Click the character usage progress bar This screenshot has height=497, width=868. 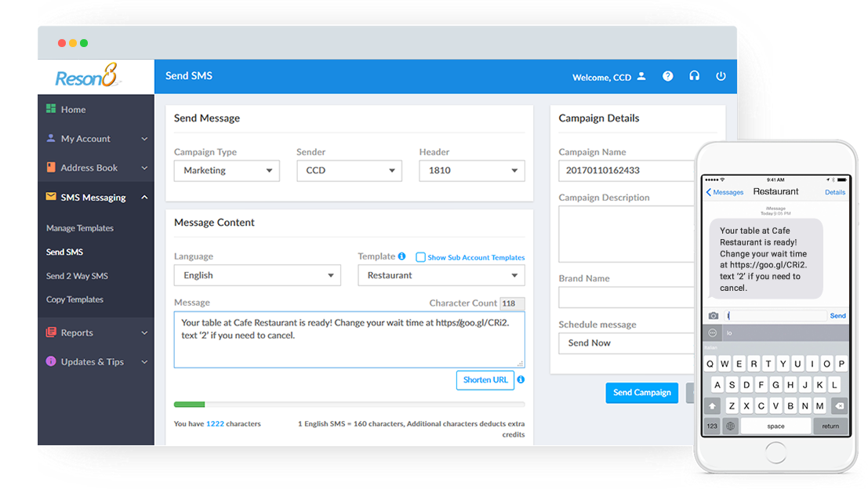[x=349, y=404]
